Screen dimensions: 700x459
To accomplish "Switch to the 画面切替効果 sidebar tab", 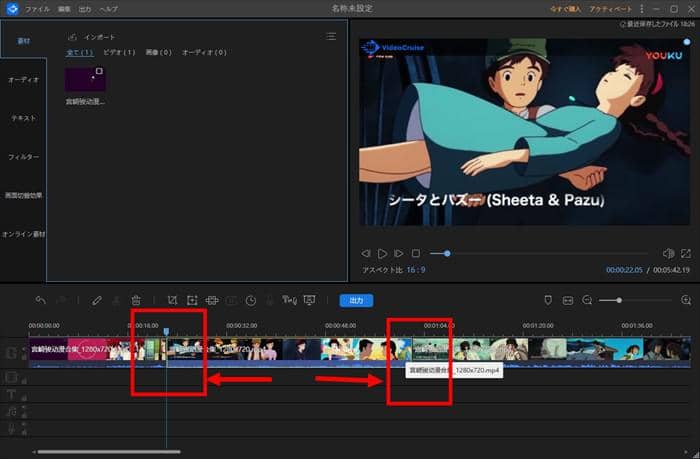I will pyautogui.click(x=23, y=195).
